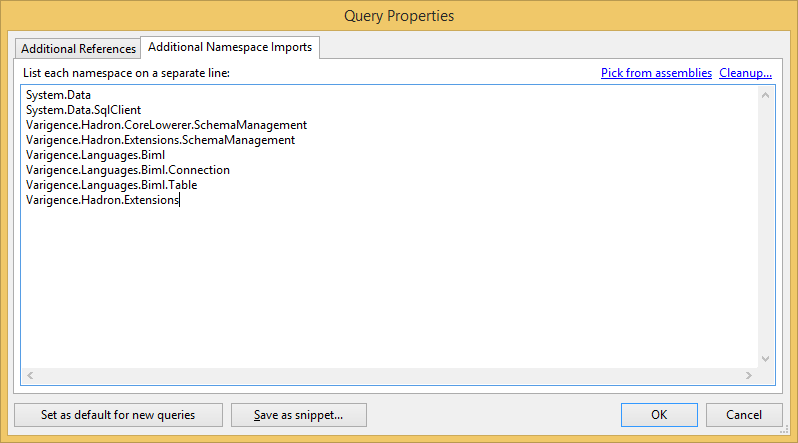Click the Cleanup... link
798x443 pixels.
click(x=745, y=73)
